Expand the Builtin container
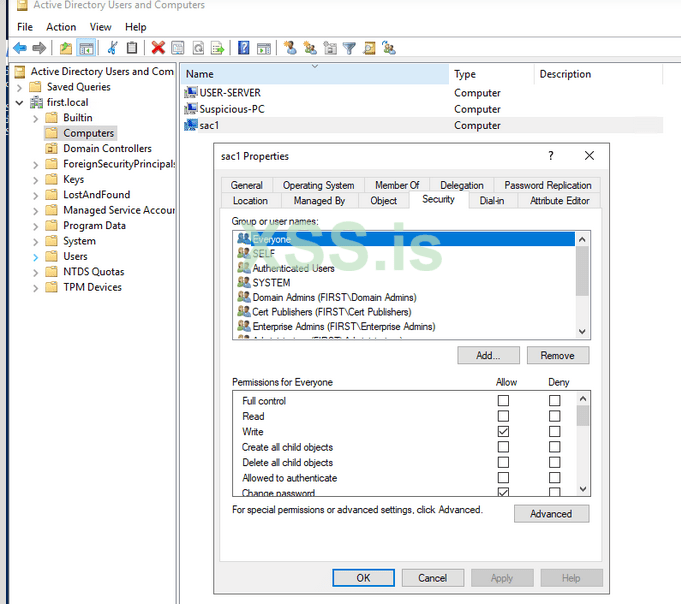The width and height of the screenshot is (681, 604). [36, 118]
